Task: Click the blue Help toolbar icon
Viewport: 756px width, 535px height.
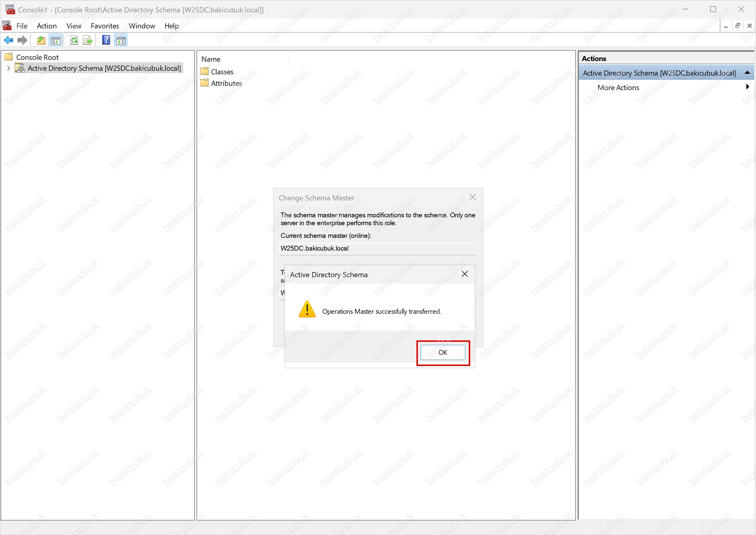Action: point(106,40)
